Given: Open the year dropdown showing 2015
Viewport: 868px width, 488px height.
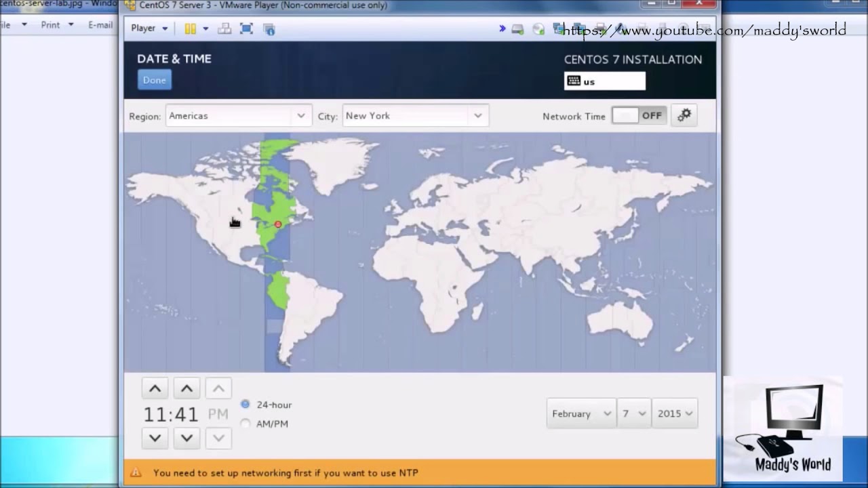Looking at the screenshot, I should [675, 413].
